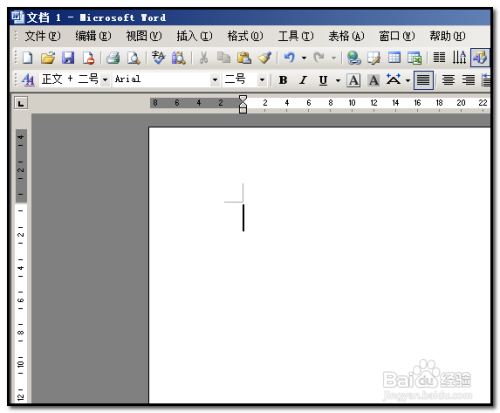Run spelling and grammar check
Screen dimensions: 500x413
158,58
